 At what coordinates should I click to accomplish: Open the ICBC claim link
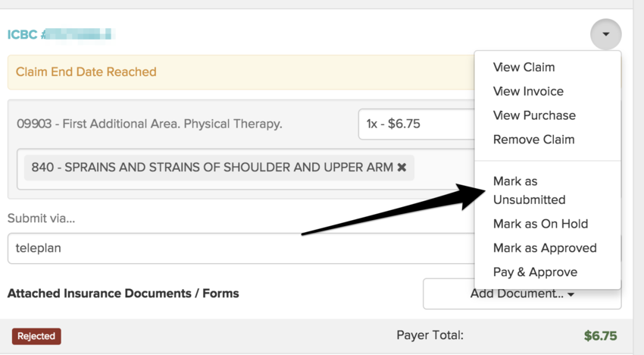(60, 34)
